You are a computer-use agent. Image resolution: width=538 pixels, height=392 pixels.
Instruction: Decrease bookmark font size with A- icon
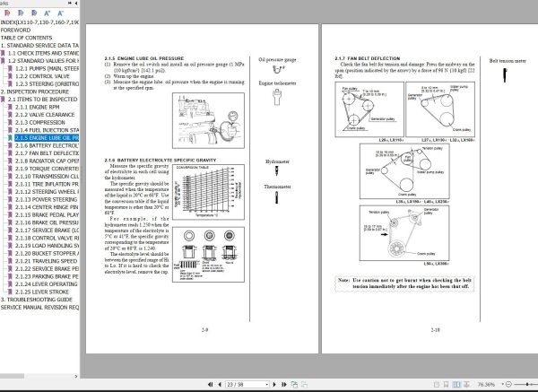coord(60,13)
